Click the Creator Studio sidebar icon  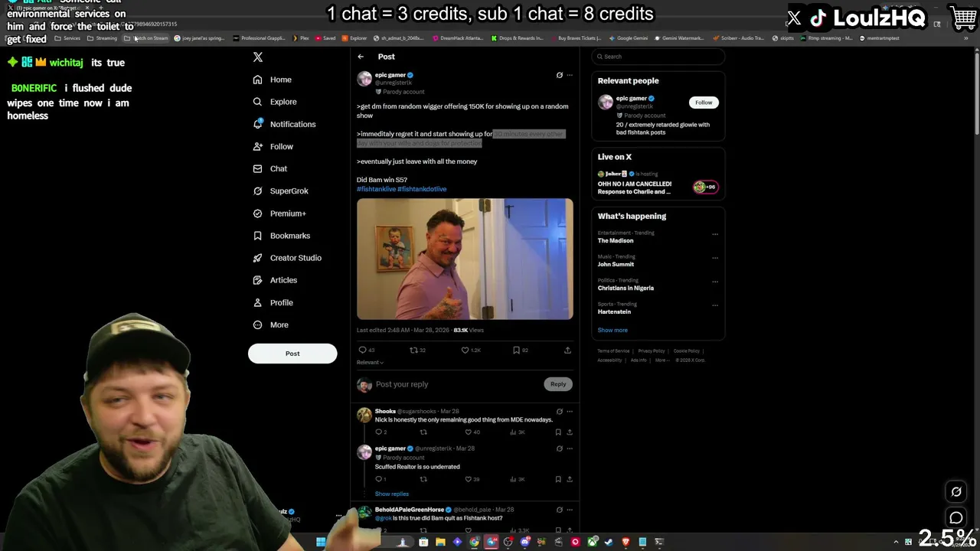click(257, 258)
